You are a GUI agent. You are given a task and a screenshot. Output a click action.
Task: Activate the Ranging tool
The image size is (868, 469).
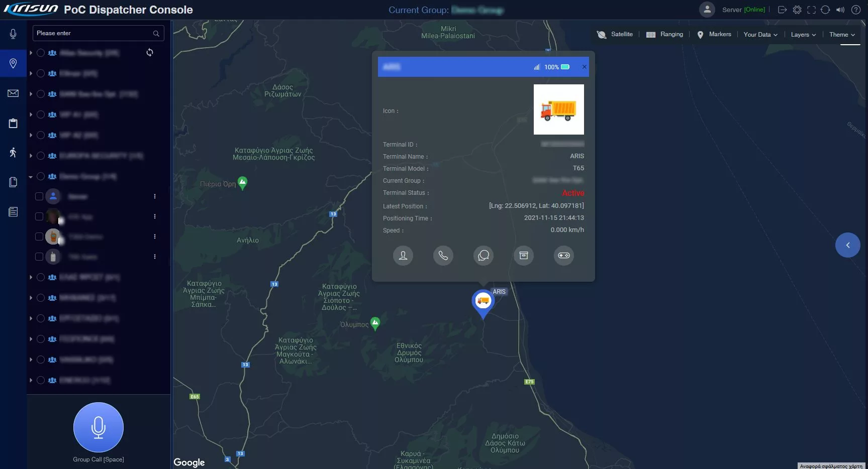[x=664, y=34]
